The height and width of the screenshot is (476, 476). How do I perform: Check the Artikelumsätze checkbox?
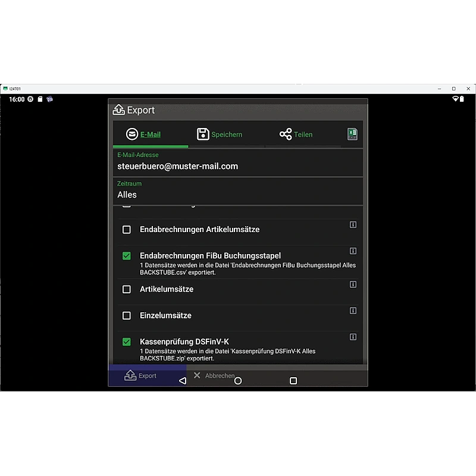pyautogui.click(x=127, y=289)
